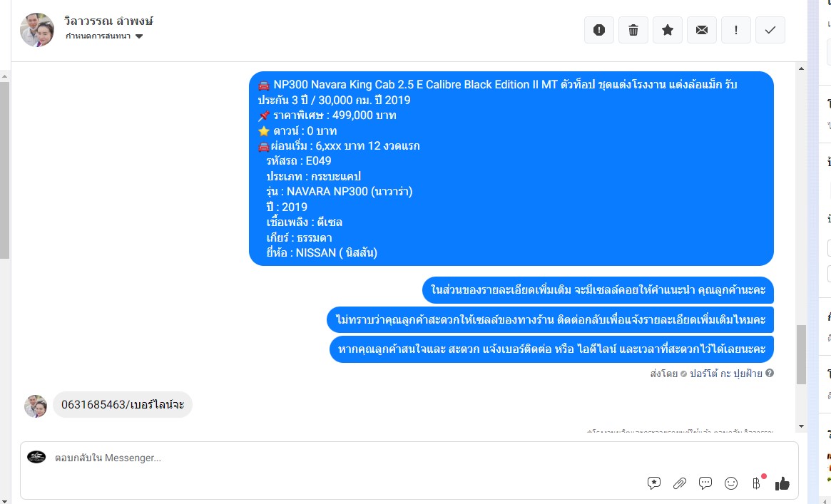Open saved replies icon in composer
This screenshot has width=831, height=504.
[x=654, y=483]
